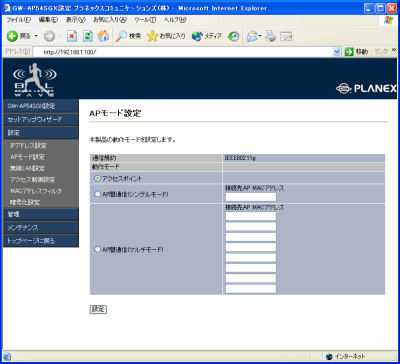
Task: Select AP間通信(シングルモード) radio button
Action: 97,194
